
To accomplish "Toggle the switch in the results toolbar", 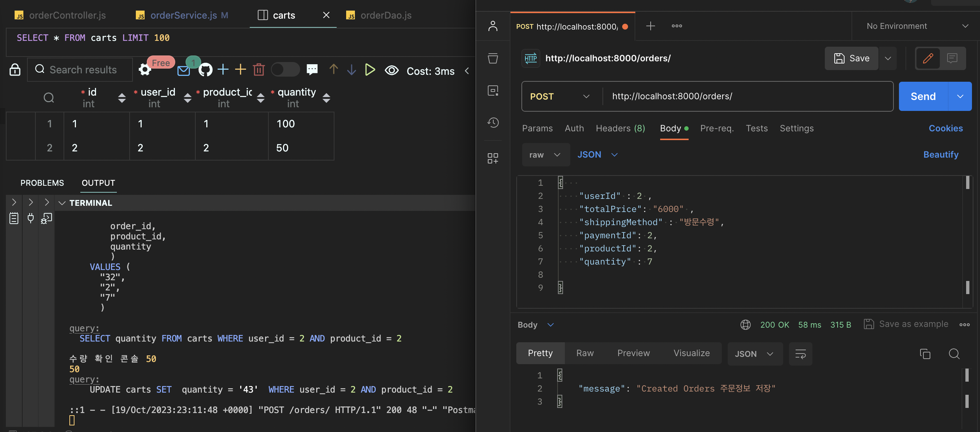I will point(285,70).
